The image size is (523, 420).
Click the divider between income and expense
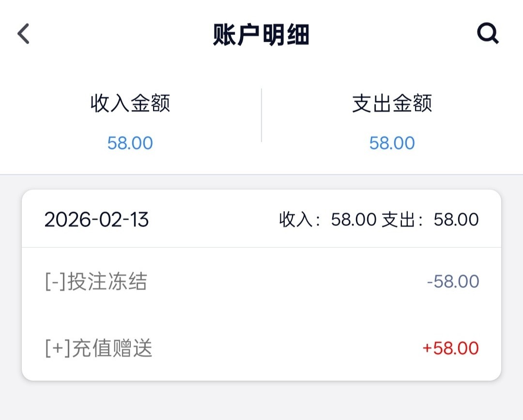click(x=261, y=115)
